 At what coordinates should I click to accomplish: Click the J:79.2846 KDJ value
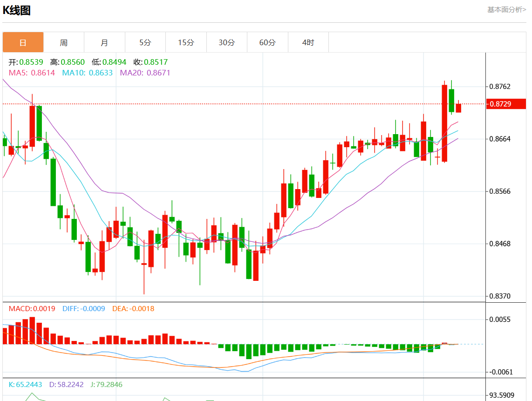tap(106, 384)
